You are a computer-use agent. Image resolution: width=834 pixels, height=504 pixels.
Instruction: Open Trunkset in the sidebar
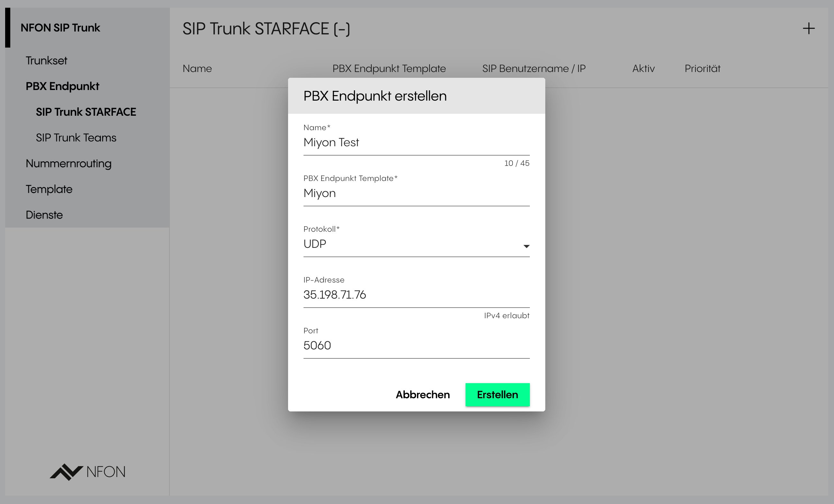coord(46,60)
